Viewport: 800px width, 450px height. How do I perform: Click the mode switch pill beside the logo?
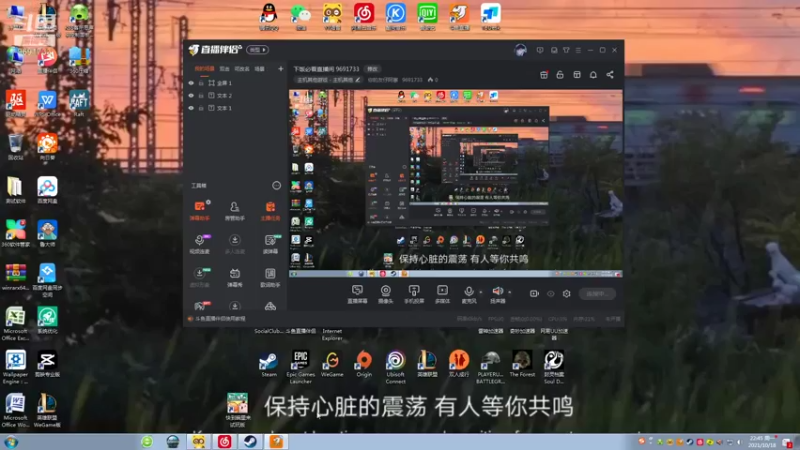pos(258,49)
